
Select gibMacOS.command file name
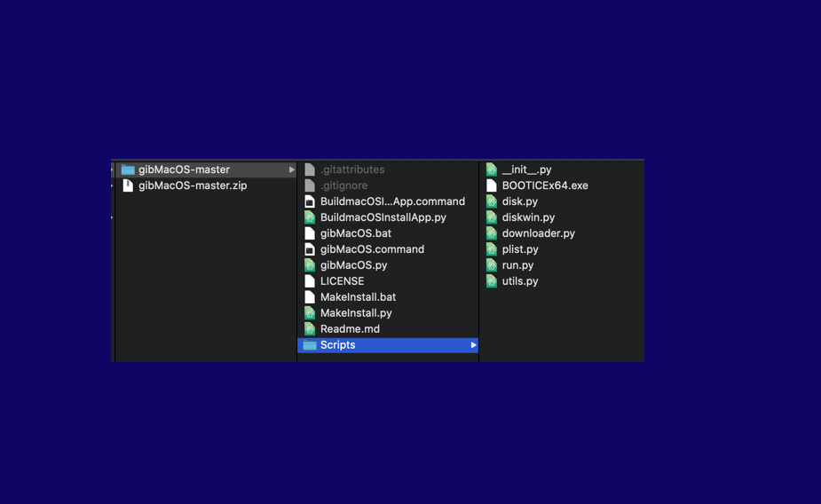(x=372, y=249)
